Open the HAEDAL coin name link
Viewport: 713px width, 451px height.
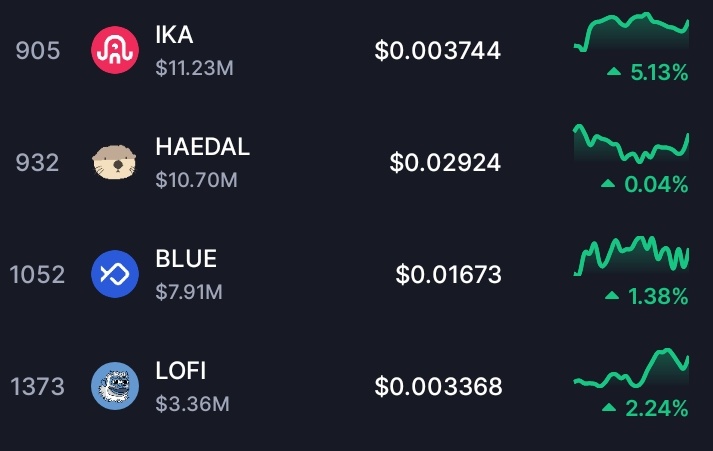[203, 147]
